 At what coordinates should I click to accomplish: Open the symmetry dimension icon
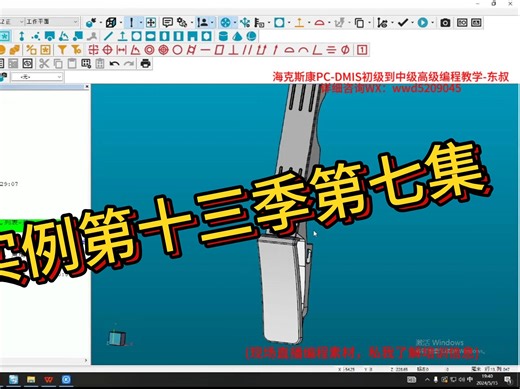331,50
